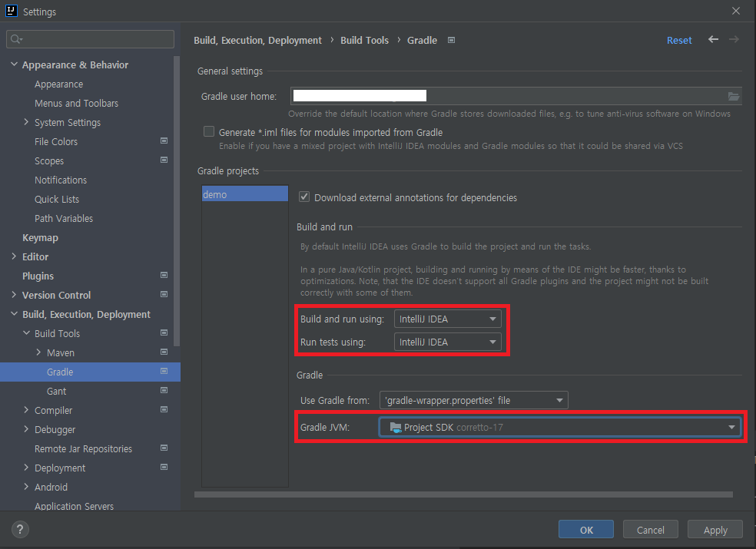Confirm settings with the OK button
Viewport: 756px width, 549px height.
[585, 530]
